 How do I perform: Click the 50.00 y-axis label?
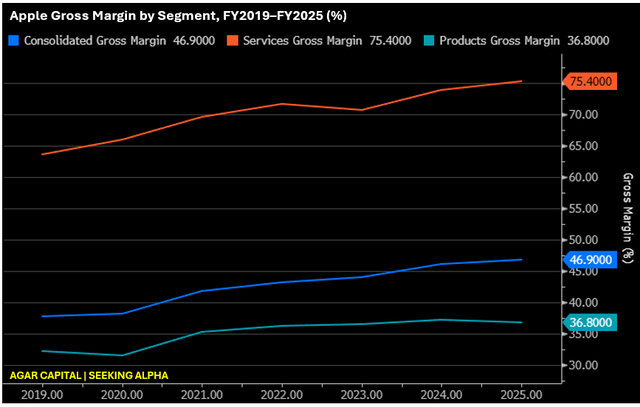point(584,240)
